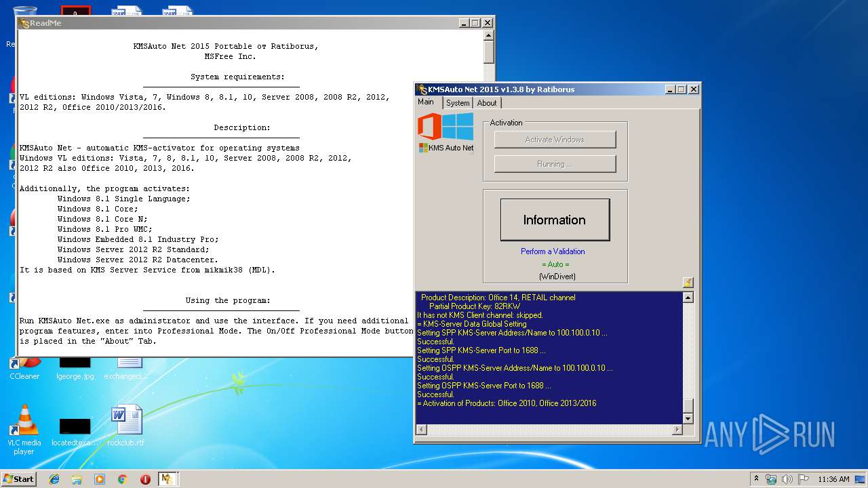
Task: Click the green = Auto = mode label
Action: (555, 264)
